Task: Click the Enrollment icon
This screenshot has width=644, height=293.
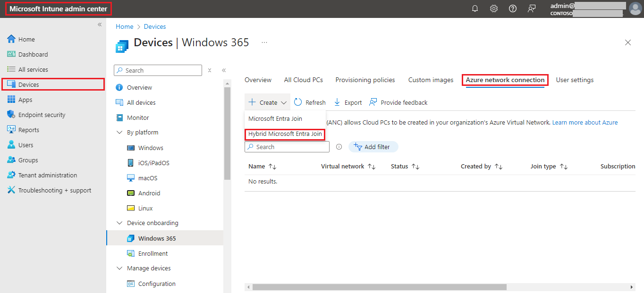Action: (131, 253)
